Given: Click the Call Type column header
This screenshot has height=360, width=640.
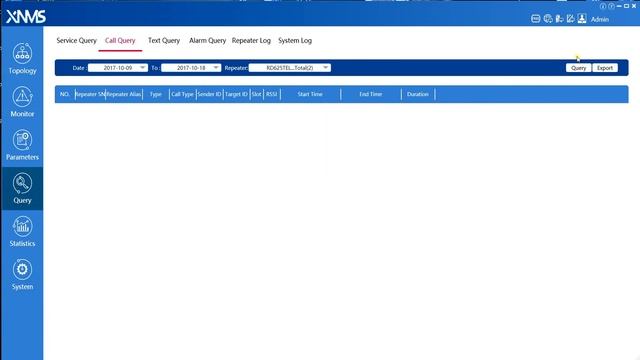Looking at the screenshot, I should (x=182, y=94).
